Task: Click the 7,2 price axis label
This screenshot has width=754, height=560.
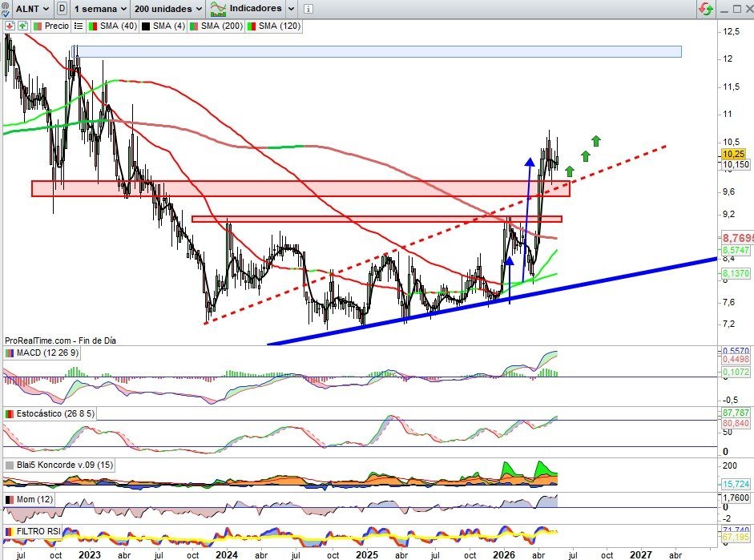Action: click(x=728, y=324)
